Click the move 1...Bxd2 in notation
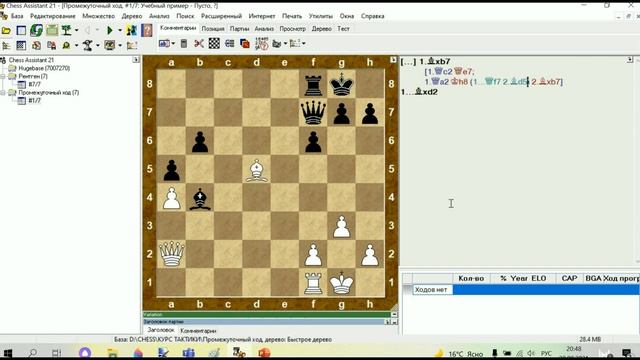This screenshot has width=640, height=360. click(420, 92)
